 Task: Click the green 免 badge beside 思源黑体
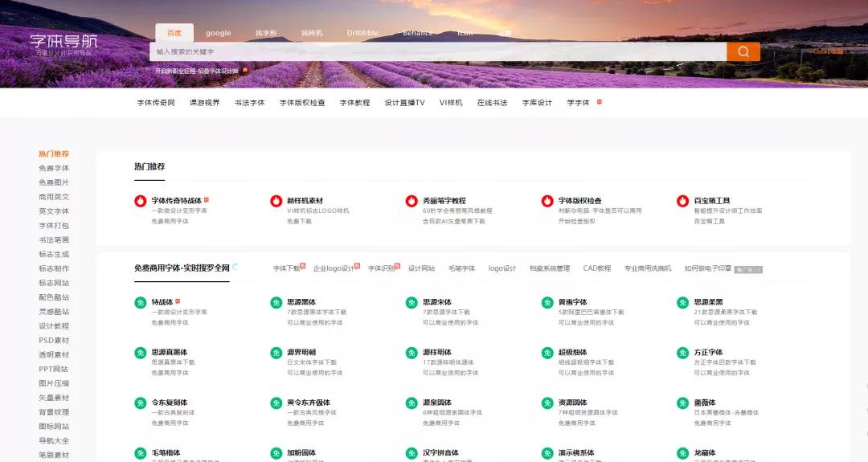pyautogui.click(x=276, y=302)
